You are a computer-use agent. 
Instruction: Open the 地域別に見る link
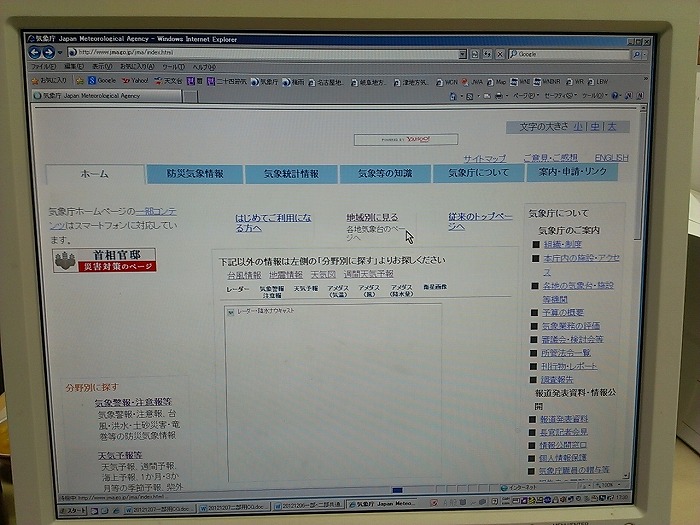click(372, 217)
